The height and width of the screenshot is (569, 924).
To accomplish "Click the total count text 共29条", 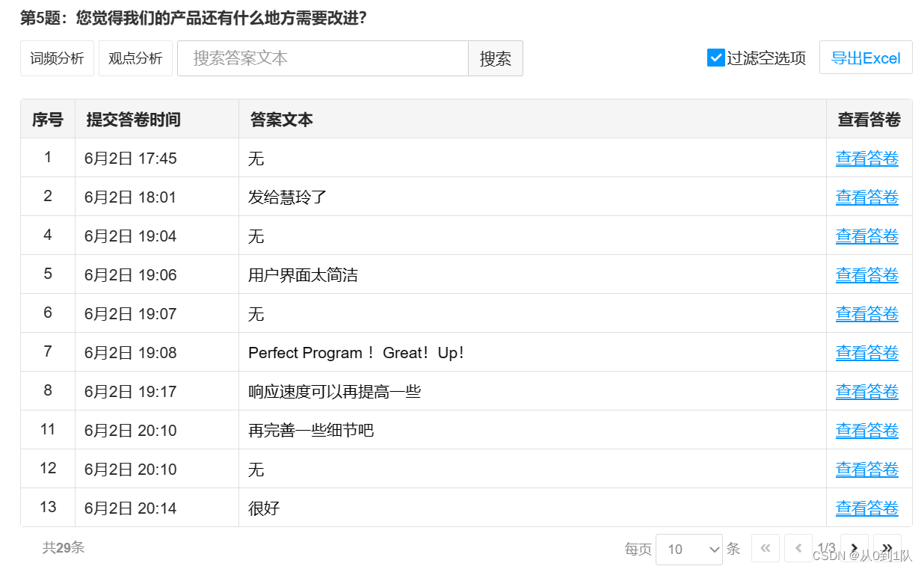I will point(64,547).
